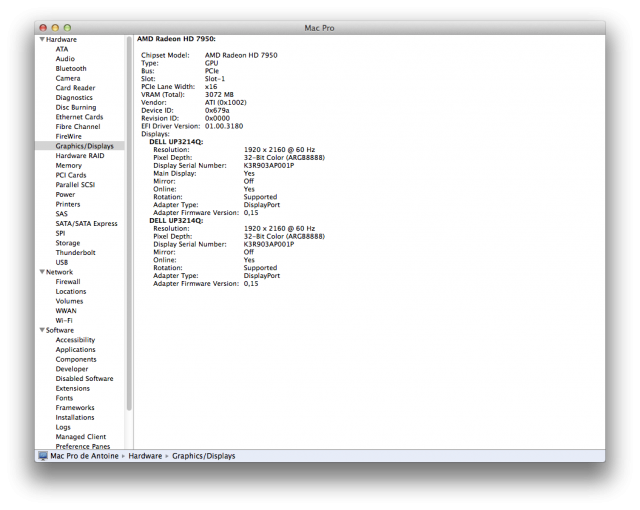Screen dimensions: 640x510
Task: Select Components under Software
Action: tap(76, 359)
